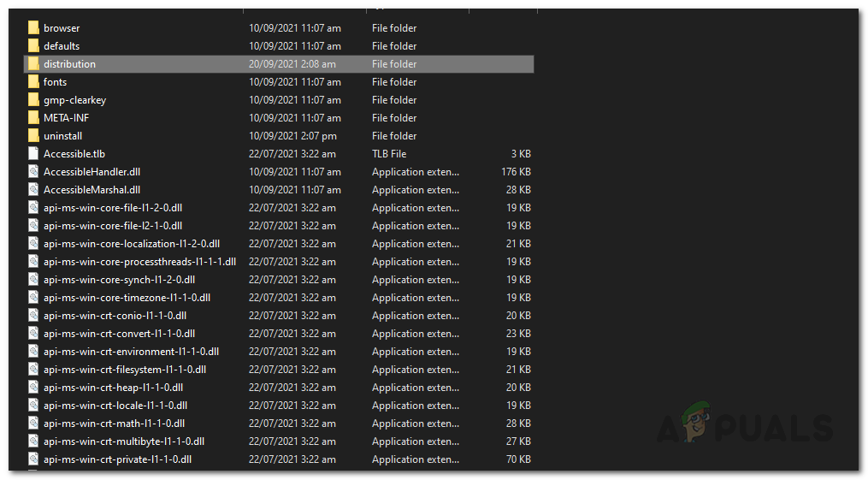Click icon of api-ms-win-crt-conio-l1-1-0.dll
This screenshot has height=480, width=868.
point(33,316)
